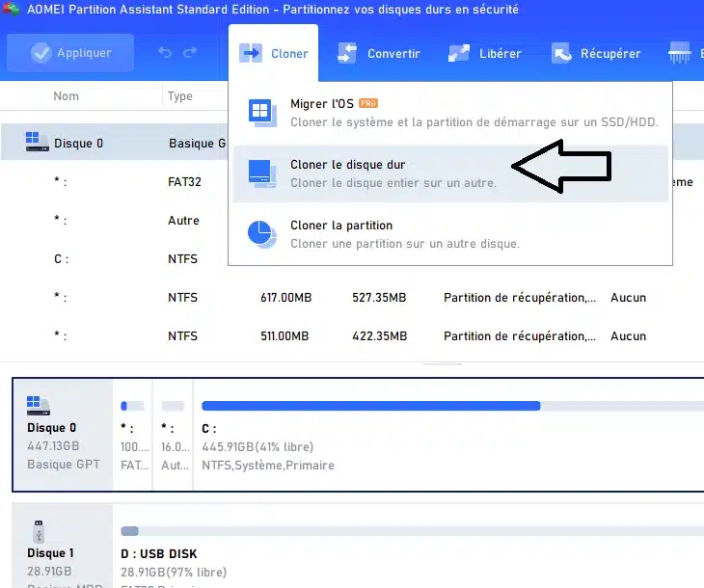Click the Migrer l'OS windows icon

point(261,112)
